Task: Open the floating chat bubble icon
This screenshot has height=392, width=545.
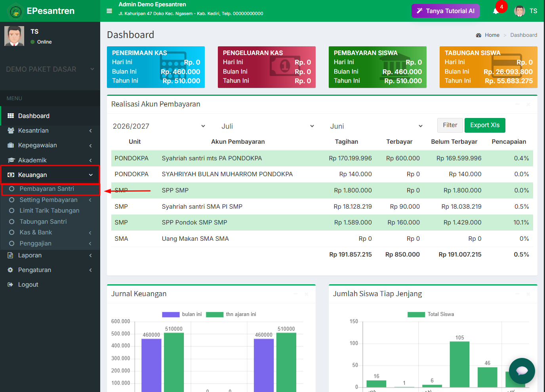Action: tap(522, 371)
